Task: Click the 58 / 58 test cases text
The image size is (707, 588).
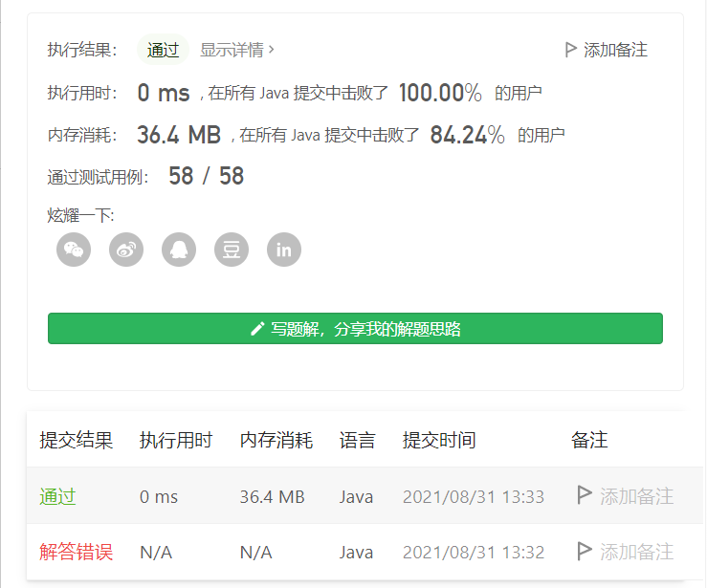Action: tap(207, 176)
